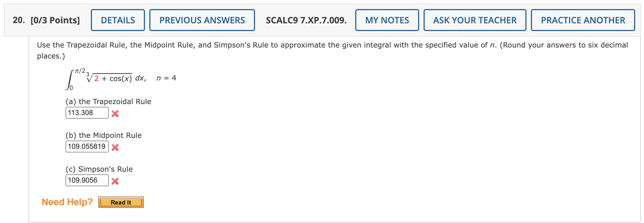The height and width of the screenshot is (223, 644).
Task: Click the red X beside Trapezoidal Rule answer
Action: click(x=116, y=114)
